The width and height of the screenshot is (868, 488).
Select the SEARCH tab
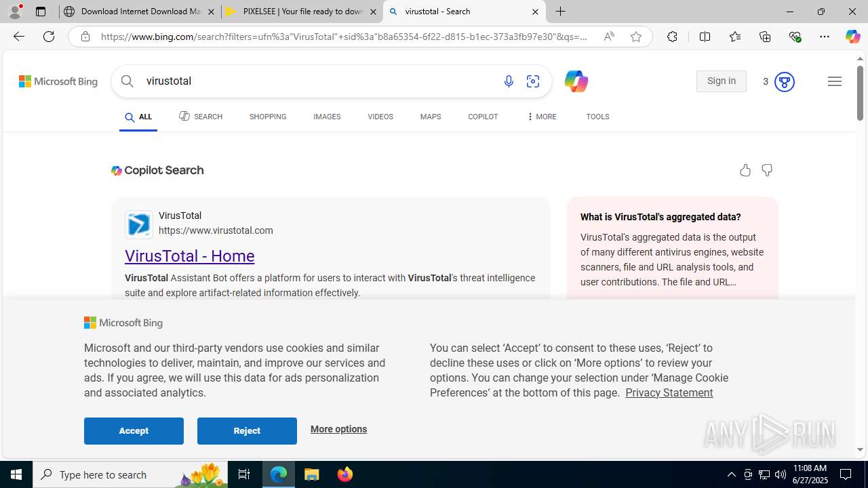pyautogui.click(x=201, y=117)
